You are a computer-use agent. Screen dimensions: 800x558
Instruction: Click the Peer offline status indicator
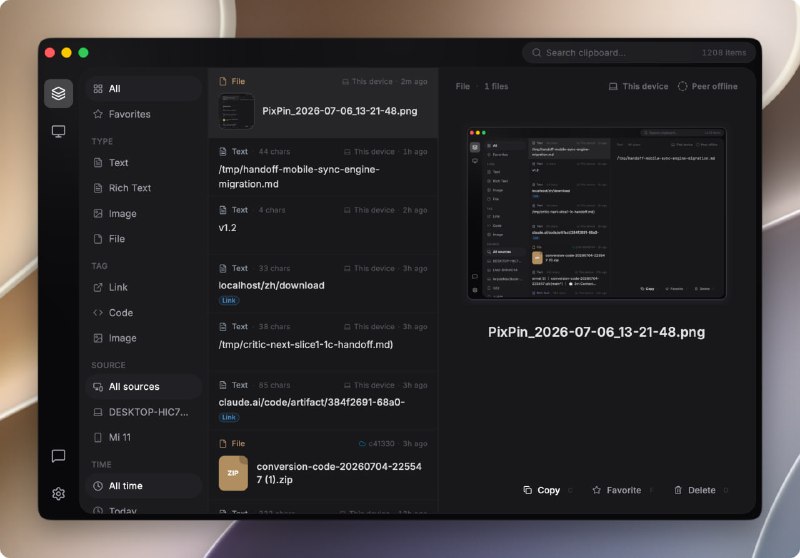point(707,86)
